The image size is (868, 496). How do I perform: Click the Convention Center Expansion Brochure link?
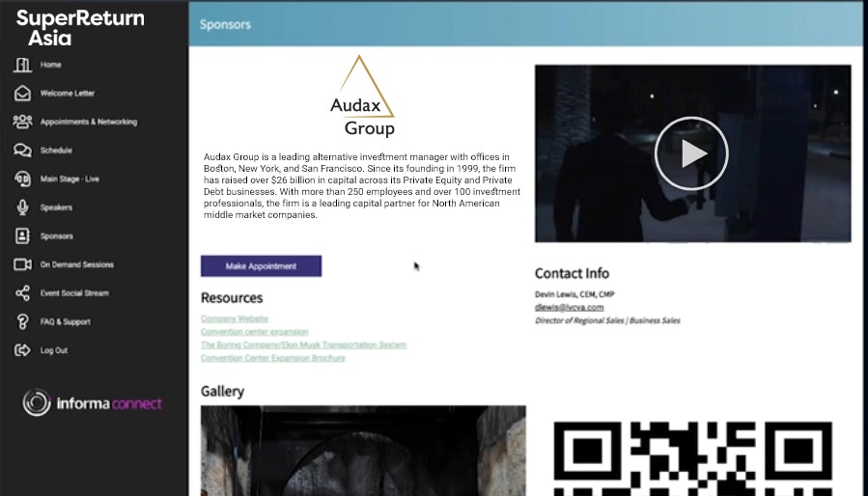pyautogui.click(x=273, y=358)
